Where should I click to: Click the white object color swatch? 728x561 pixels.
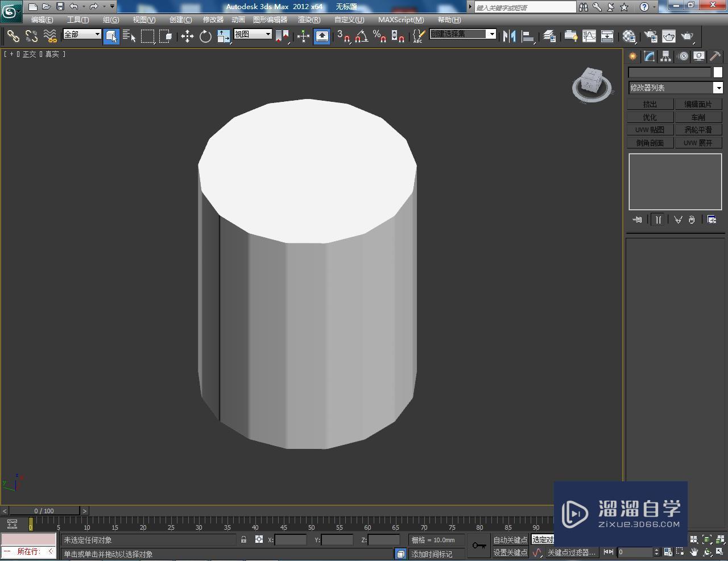[718, 72]
